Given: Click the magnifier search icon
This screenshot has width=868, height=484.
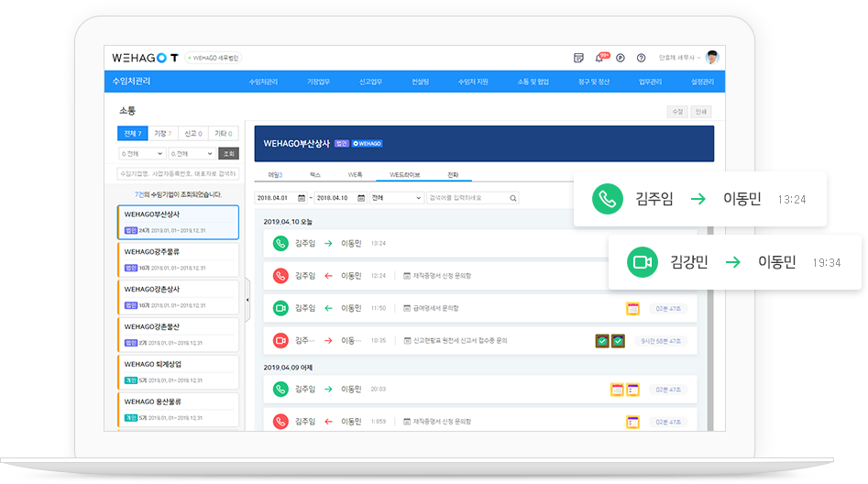Looking at the screenshot, I should [513, 198].
